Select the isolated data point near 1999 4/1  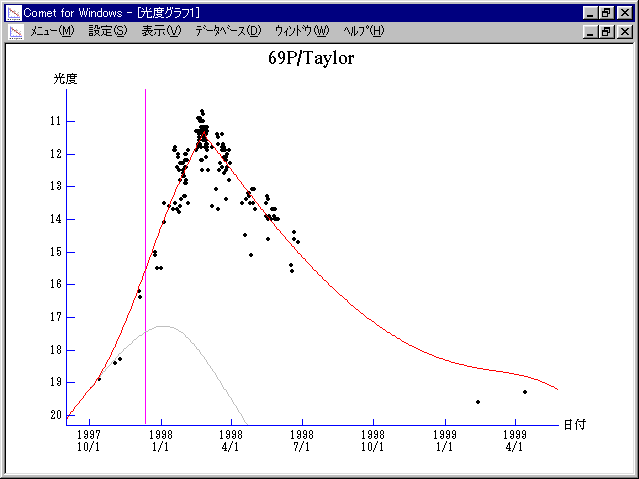click(x=525, y=392)
